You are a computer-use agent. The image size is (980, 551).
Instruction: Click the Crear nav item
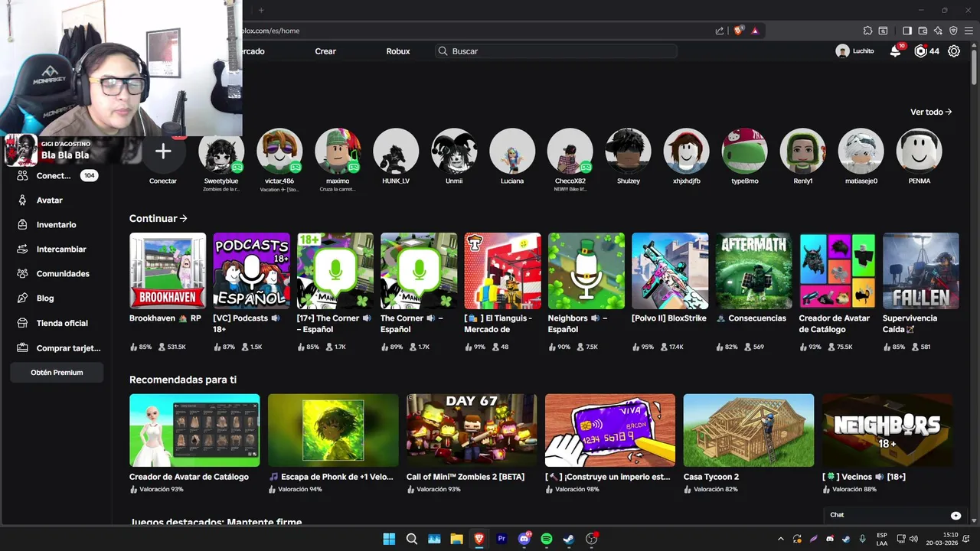tap(325, 51)
